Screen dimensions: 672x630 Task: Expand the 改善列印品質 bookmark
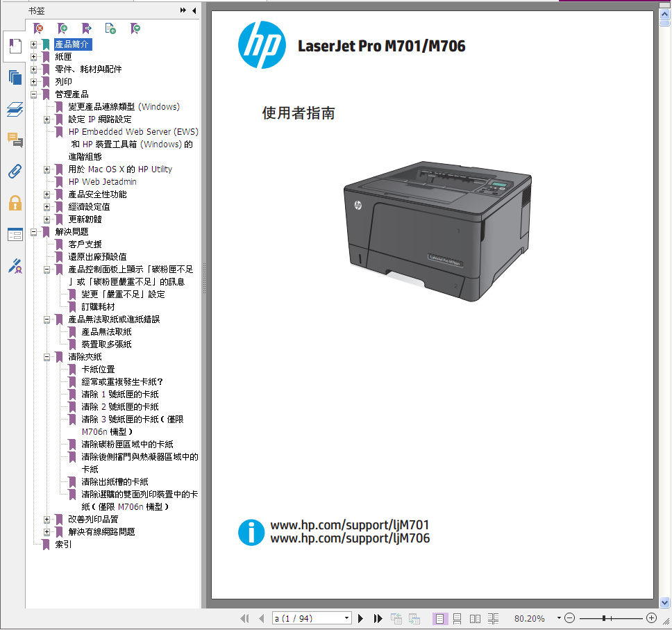point(47,520)
